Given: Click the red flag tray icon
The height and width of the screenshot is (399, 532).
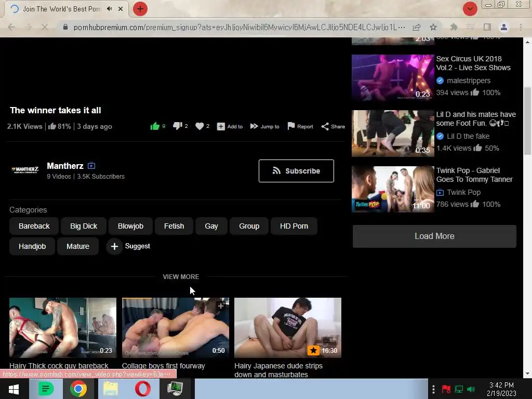Looking at the screenshot, I should [446, 389].
